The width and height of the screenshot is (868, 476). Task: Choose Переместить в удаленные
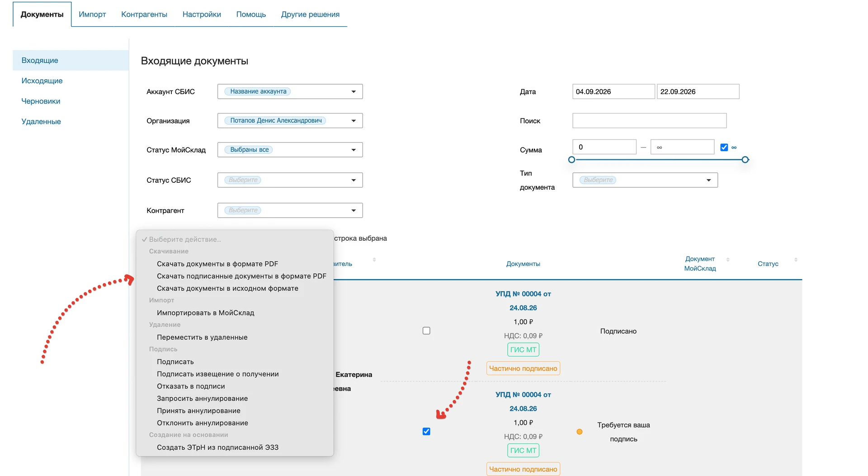pos(202,337)
